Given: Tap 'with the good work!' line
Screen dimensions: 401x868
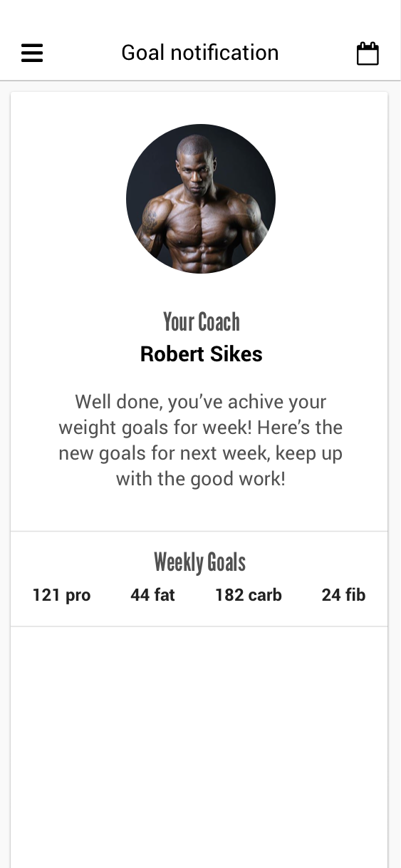Looking at the screenshot, I should [201, 479].
